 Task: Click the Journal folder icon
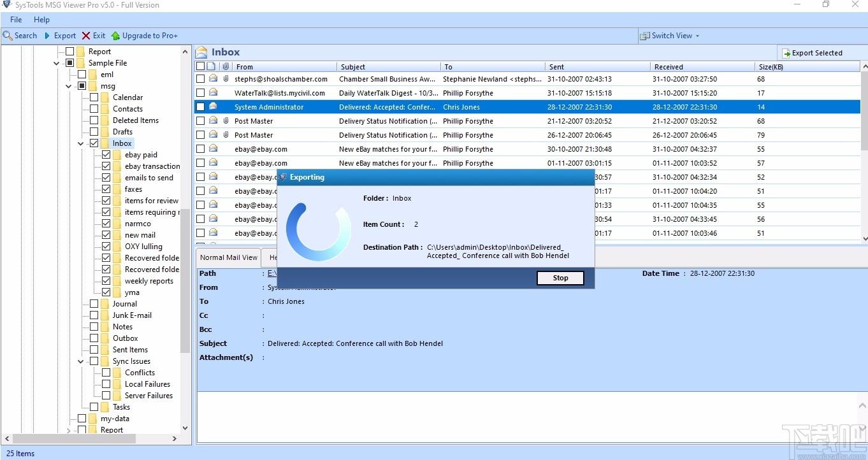(105, 304)
